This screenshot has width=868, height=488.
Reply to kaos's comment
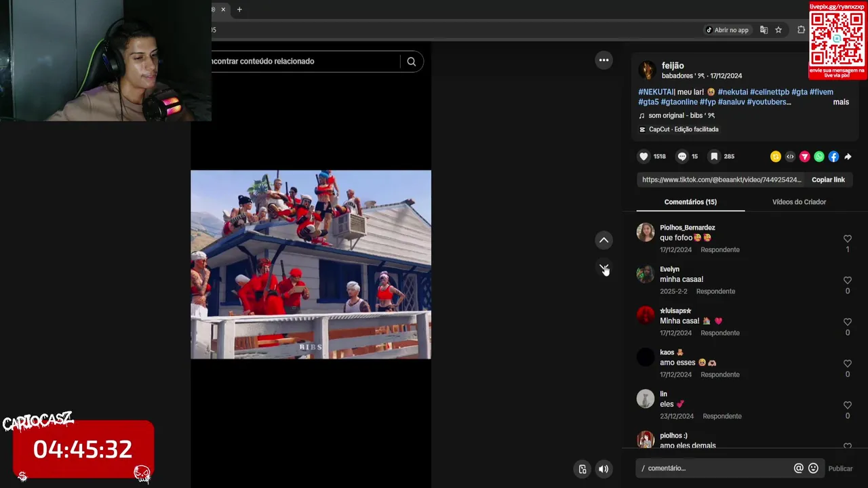(720, 375)
